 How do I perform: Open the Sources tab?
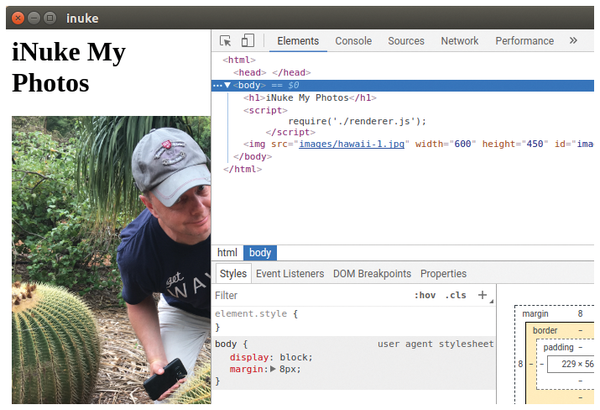pyautogui.click(x=406, y=41)
